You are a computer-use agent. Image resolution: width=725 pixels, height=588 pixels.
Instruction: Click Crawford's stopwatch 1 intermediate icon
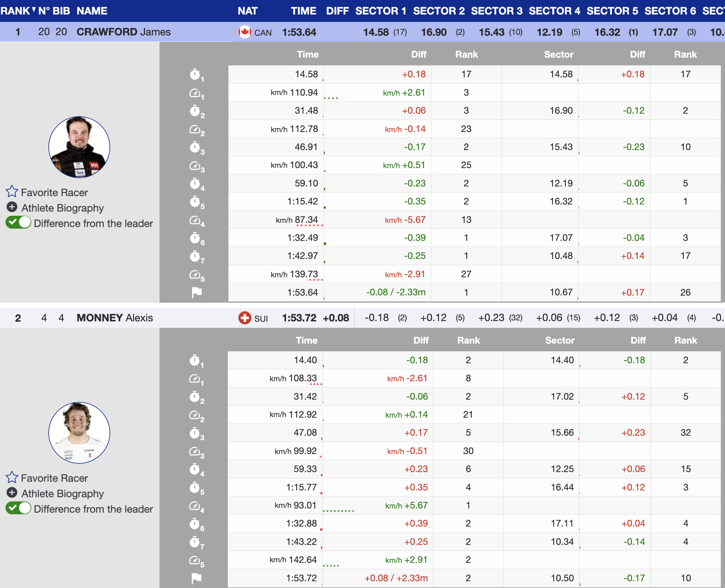pyautogui.click(x=195, y=74)
